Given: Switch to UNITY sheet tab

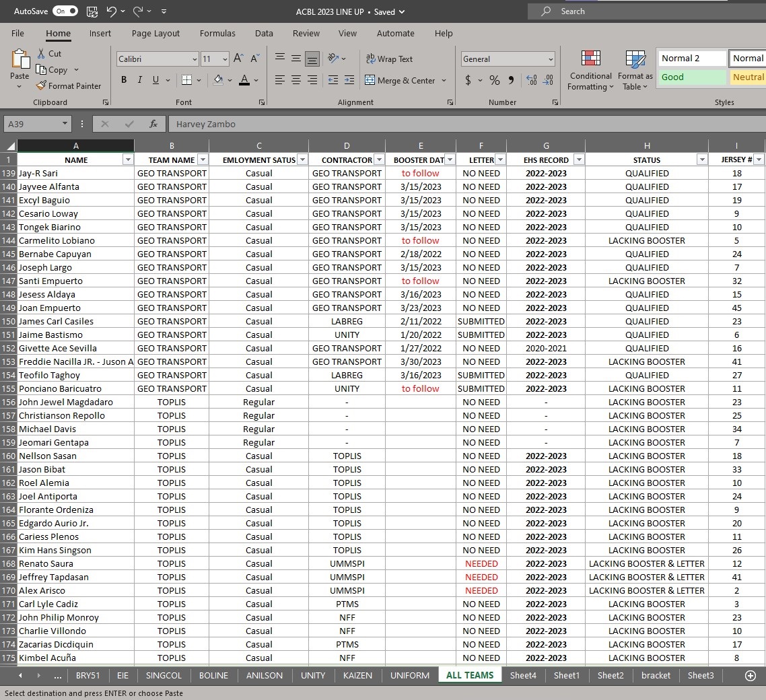Looking at the screenshot, I should (x=312, y=676).
